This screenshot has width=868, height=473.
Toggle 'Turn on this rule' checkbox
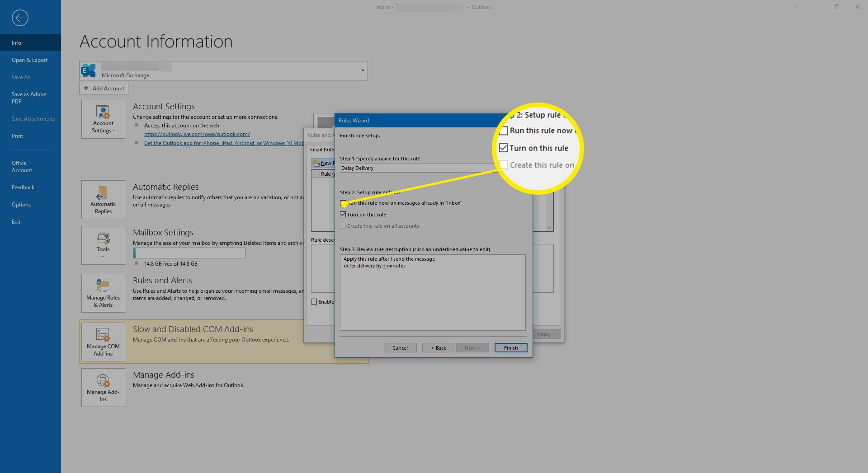tap(343, 215)
